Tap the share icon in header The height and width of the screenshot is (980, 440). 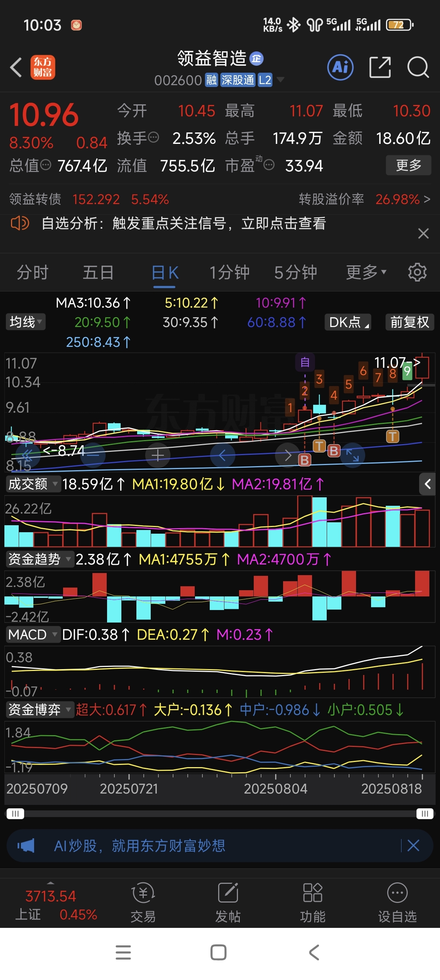380,67
